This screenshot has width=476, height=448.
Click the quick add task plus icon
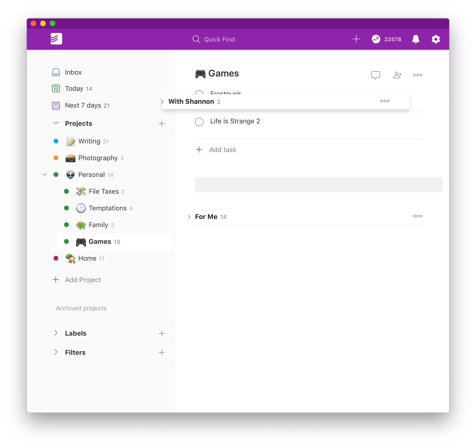click(356, 39)
